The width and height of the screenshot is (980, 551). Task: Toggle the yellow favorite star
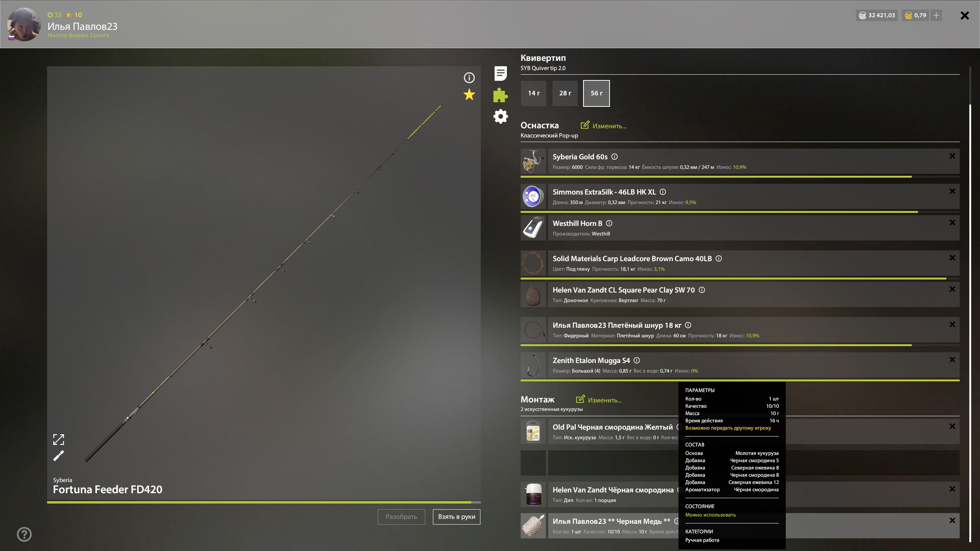[x=469, y=94]
